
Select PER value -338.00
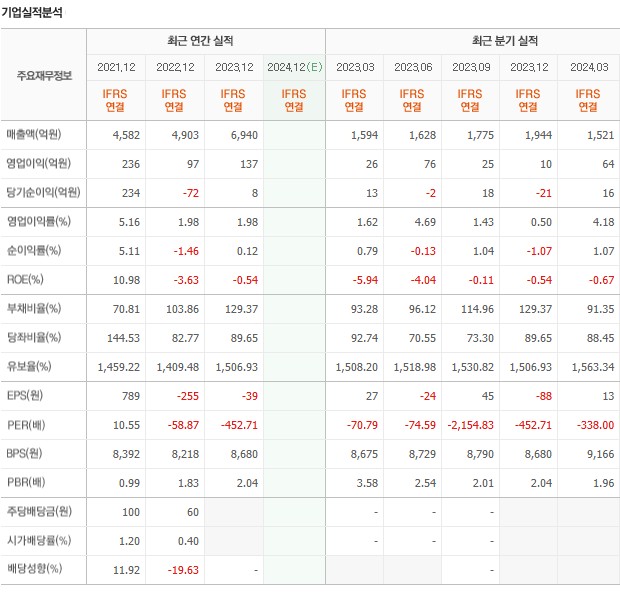click(595, 426)
